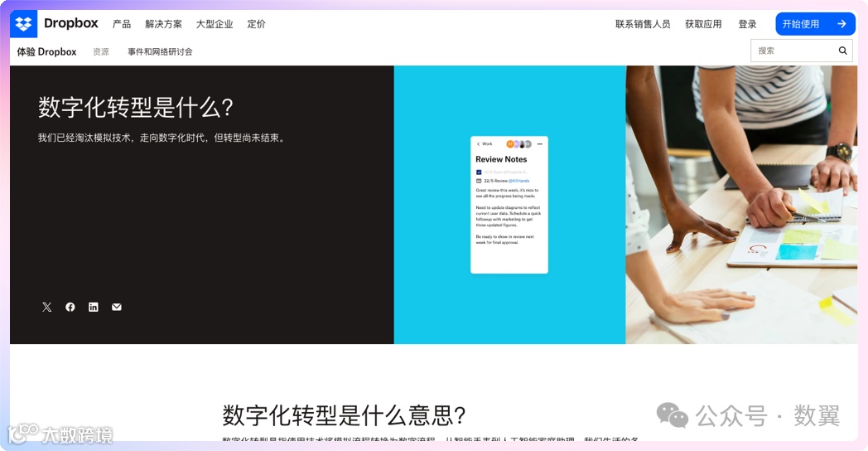Click heading 数字化转型是什么？
Screen dimensions: 868x451
(136, 107)
